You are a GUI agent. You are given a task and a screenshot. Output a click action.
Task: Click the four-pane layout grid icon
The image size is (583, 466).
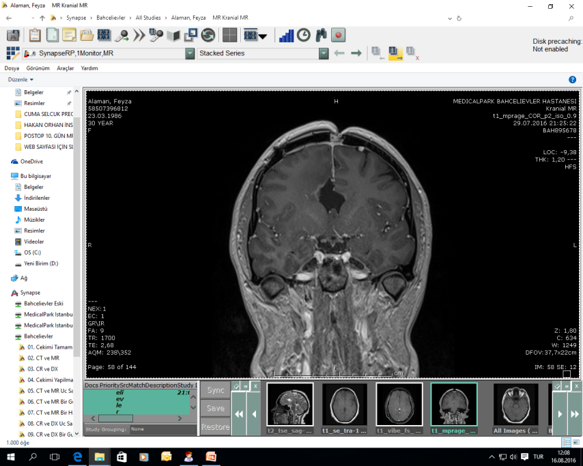[230, 36]
